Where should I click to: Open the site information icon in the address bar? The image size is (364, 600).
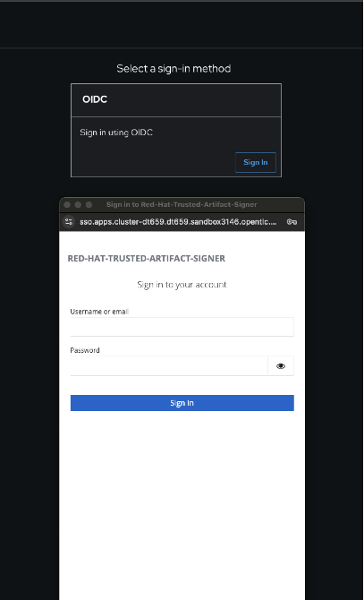(x=69, y=221)
